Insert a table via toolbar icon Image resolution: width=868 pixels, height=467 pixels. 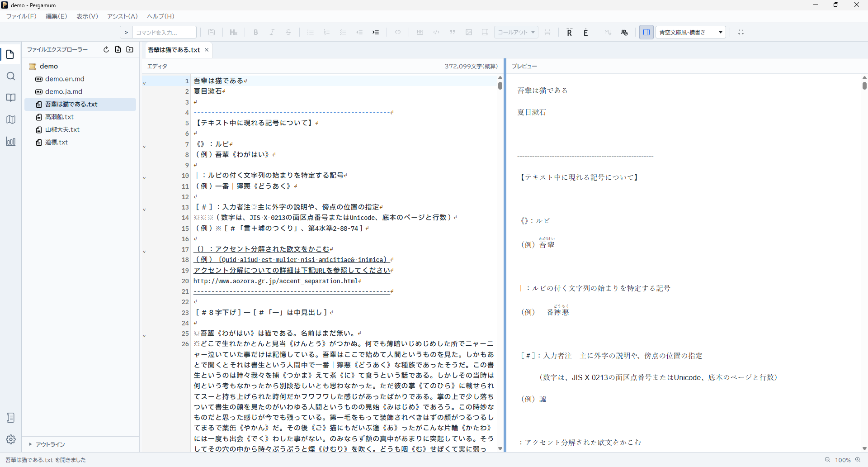coord(485,32)
